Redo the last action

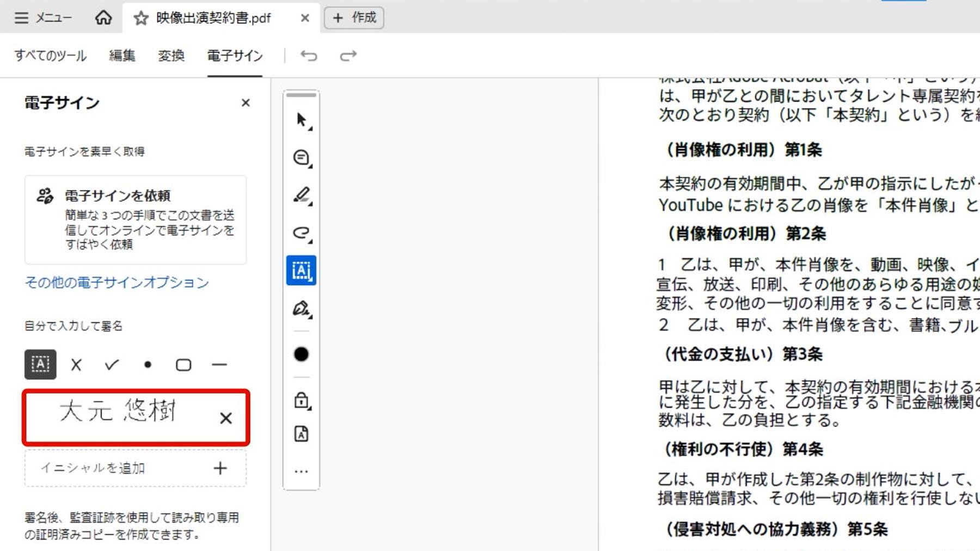click(348, 56)
